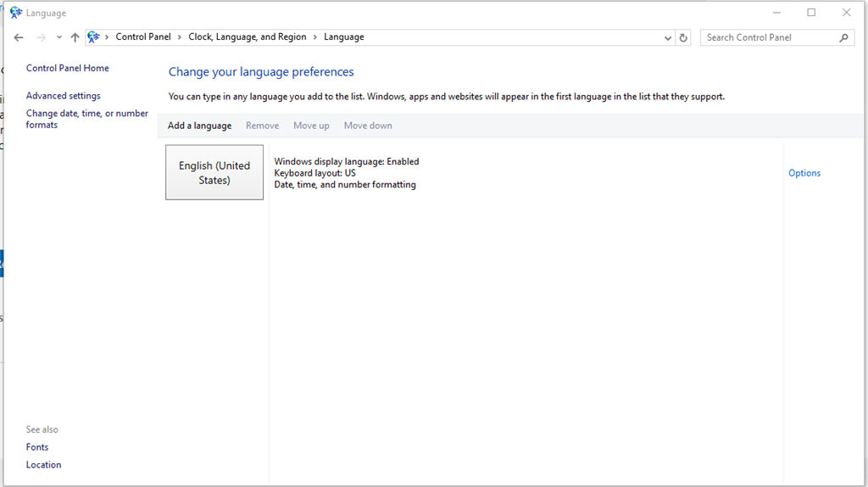The width and height of the screenshot is (868, 487).
Task: Click the 'Keyboard layout: US' text
Action: tap(315, 173)
